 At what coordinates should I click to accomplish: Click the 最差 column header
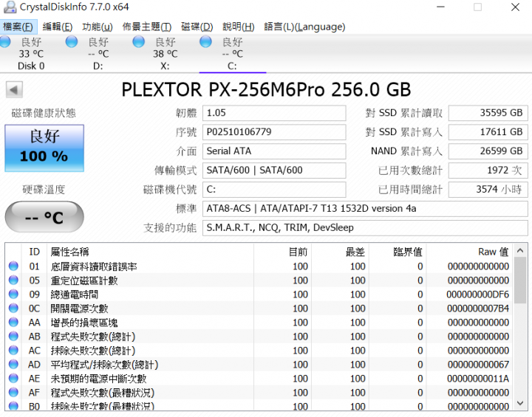tap(341, 252)
